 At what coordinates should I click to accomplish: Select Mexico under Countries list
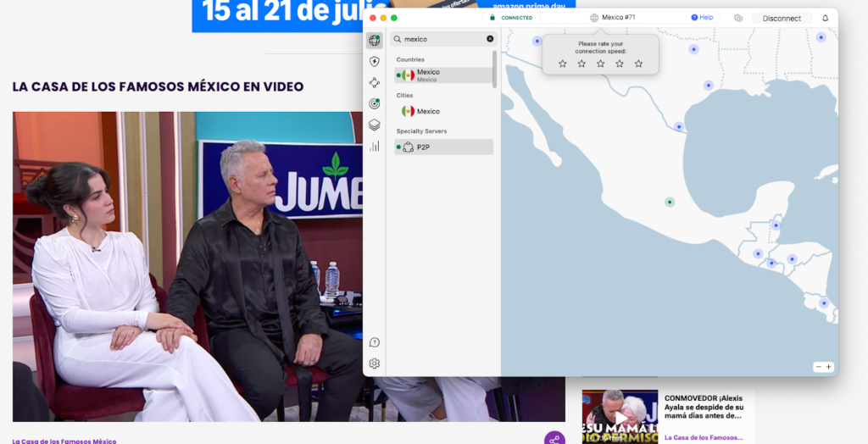pos(443,75)
